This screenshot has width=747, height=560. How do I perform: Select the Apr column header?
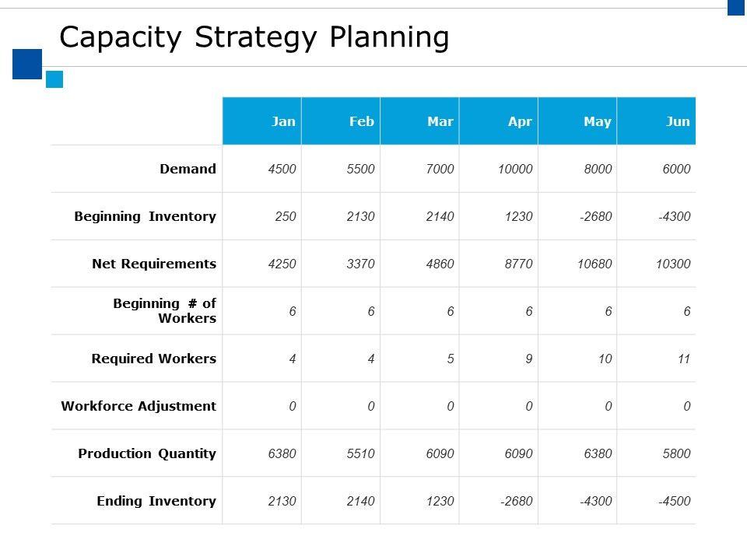[520, 121]
